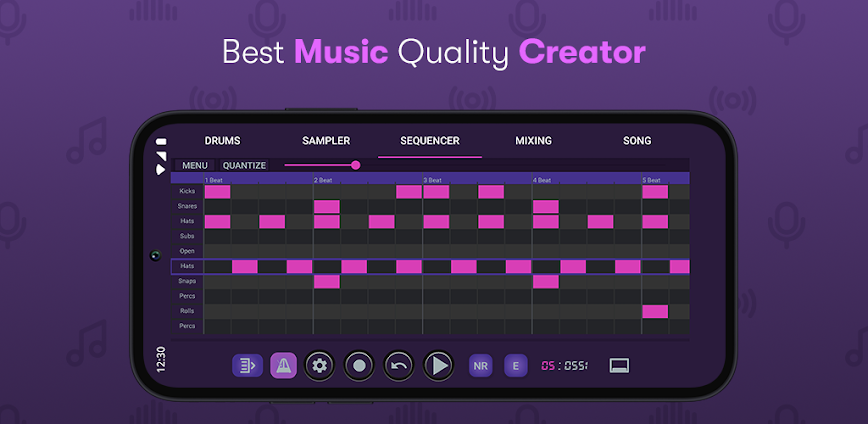Image resolution: width=868 pixels, height=424 pixels.
Task: Select the Hats label below Snares
Action: tap(187, 221)
